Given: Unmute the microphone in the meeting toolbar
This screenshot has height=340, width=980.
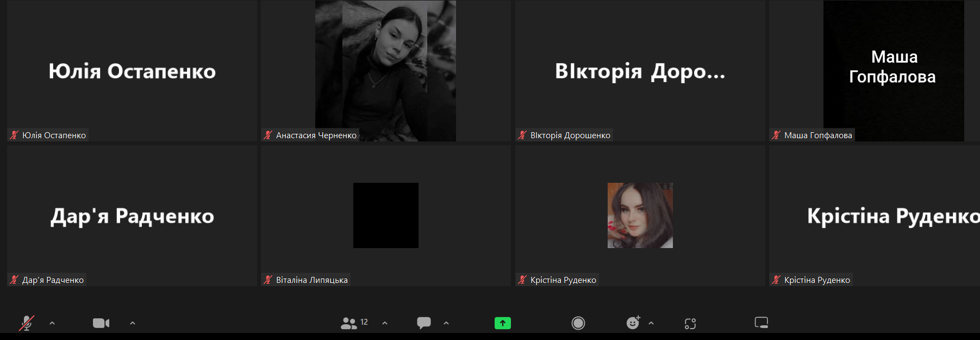Looking at the screenshot, I should pos(26,323).
